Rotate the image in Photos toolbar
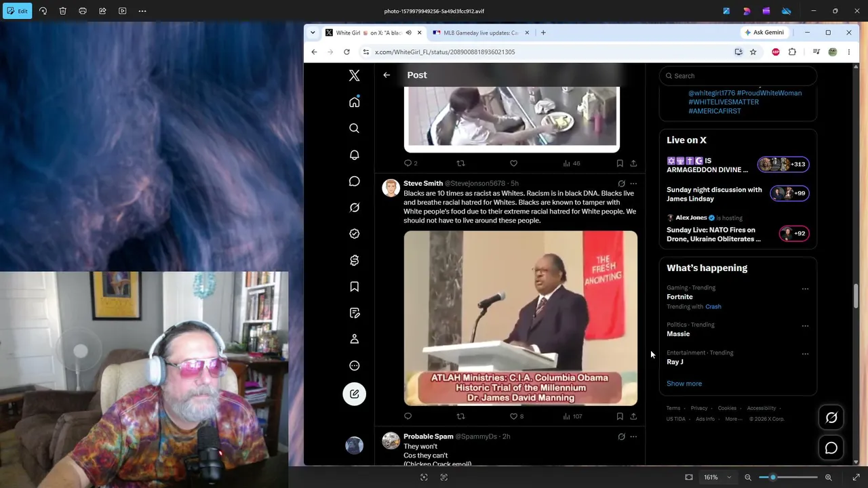Image resolution: width=868 pixels, height=488 pixels. (x=43, y=11)
